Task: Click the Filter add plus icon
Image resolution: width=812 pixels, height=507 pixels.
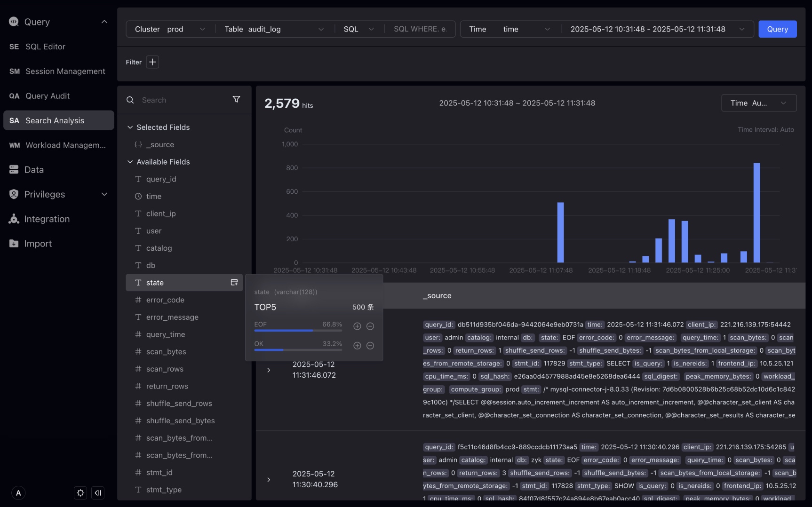Action: (x=152, y=62)
